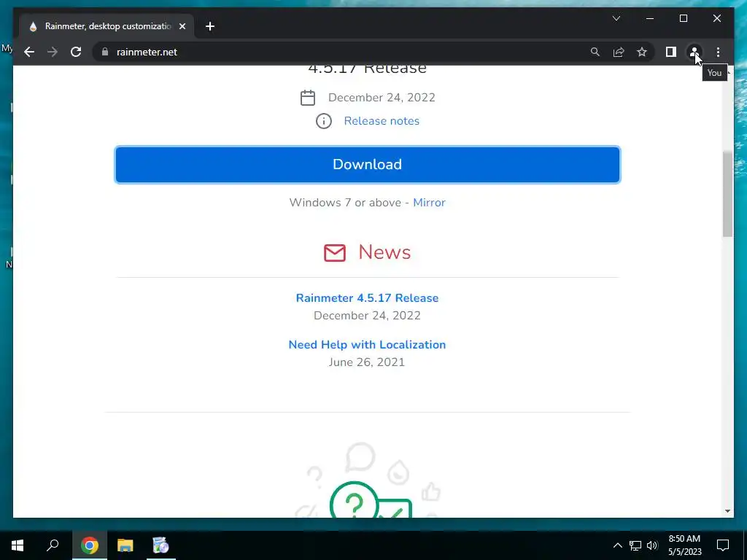Reload the rainmeter.net page
Image resolution: width=747 pixels, height=560 pixels.
coord(76,52)
